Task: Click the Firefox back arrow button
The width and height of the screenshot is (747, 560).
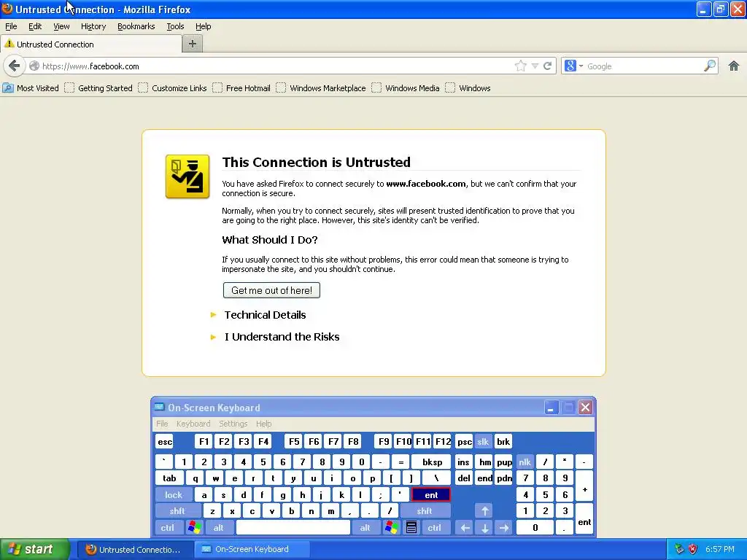Action: 15,66
